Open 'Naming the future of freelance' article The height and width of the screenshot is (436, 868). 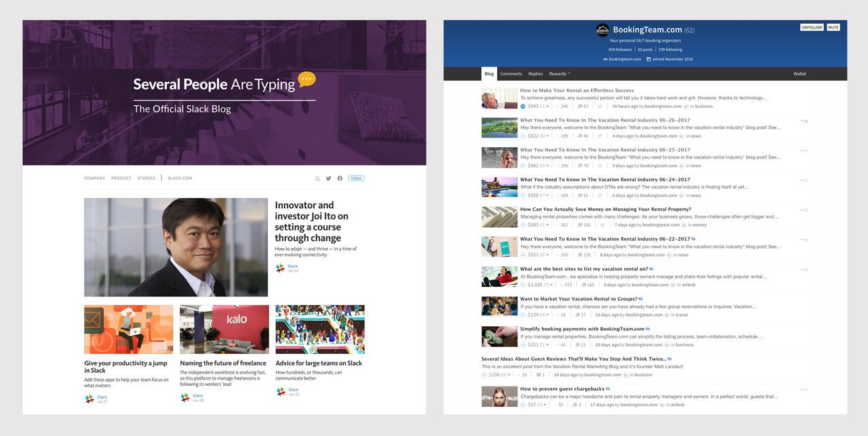click(x=223, y=363)
